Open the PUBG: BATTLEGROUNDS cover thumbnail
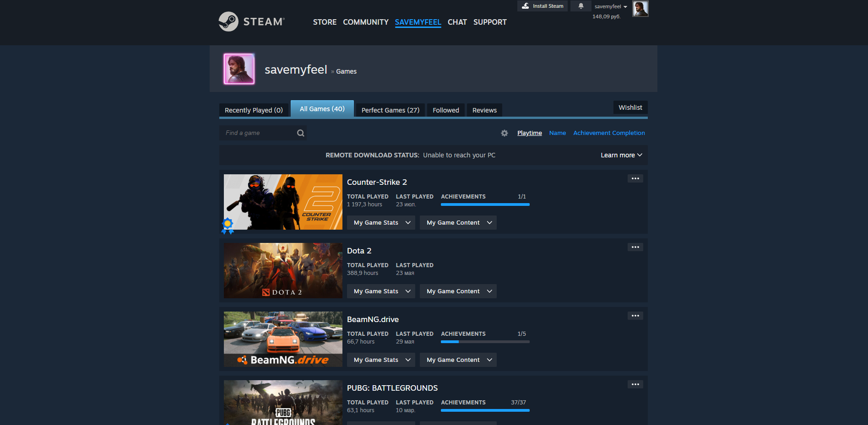The image size is (868, 425). pyautogui.click(x=283, y=403)
